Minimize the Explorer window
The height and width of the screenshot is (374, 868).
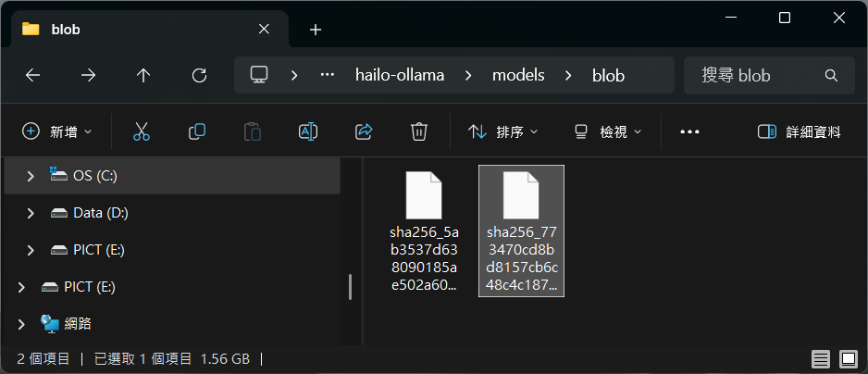click(730, 18)
